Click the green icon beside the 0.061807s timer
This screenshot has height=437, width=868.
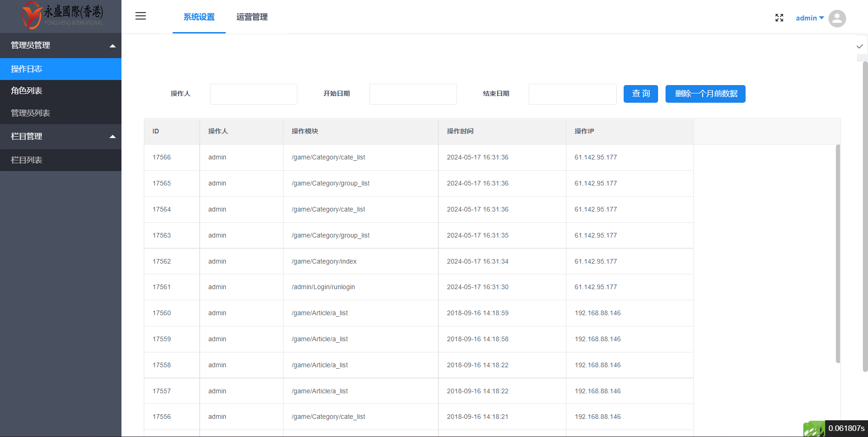[814, 429]
